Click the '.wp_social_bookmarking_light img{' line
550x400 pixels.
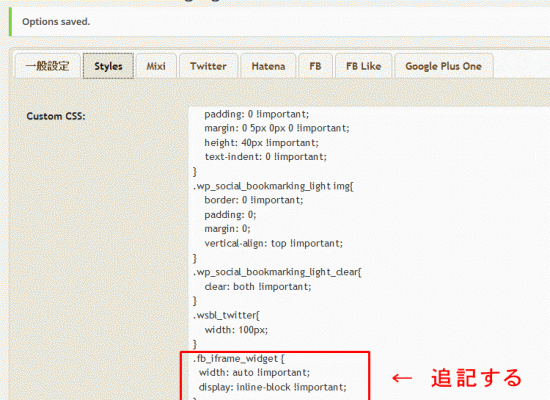[x=273, y=186]
